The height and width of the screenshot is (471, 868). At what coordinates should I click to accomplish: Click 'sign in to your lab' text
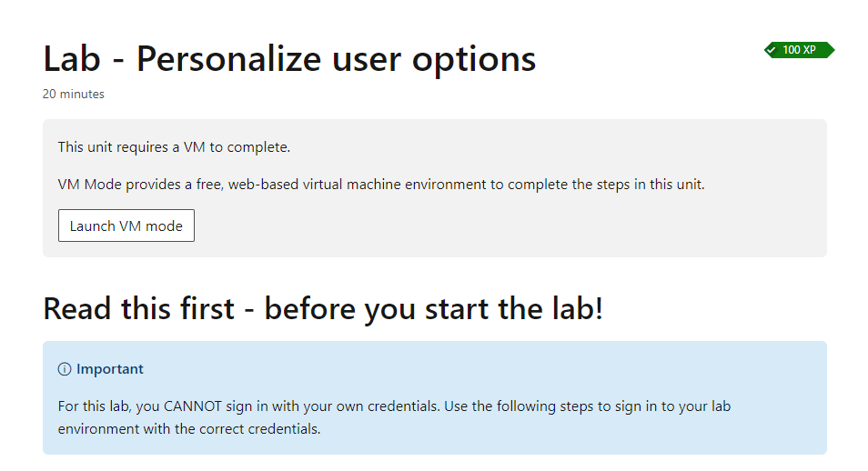click(x=653, y=406)
